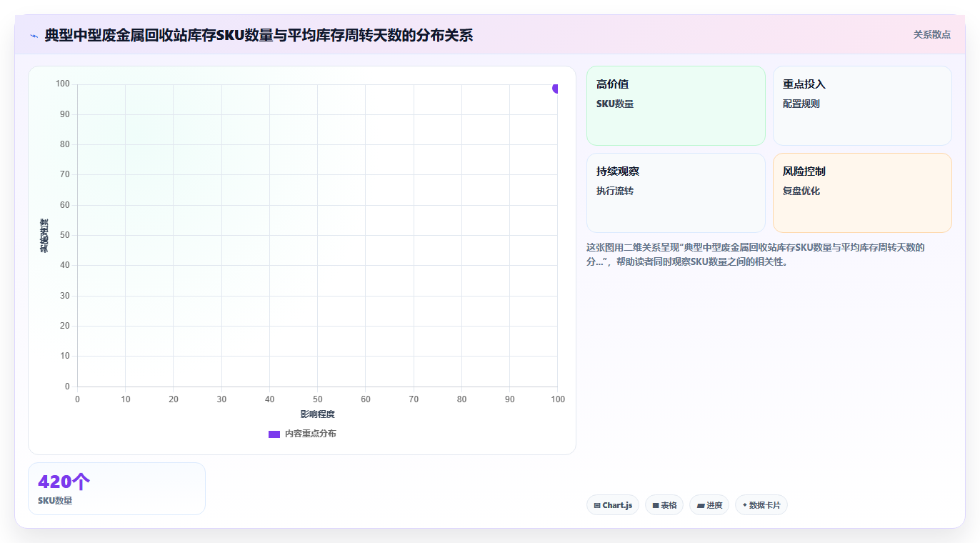Viewport: 980px width, 543px height.
Task: Click the Chart.js tag
Action: click(x=613, y=505)
